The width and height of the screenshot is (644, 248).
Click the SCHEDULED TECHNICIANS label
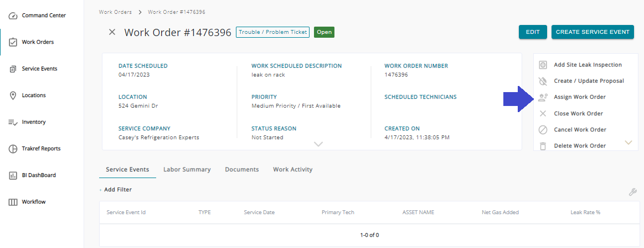point(420,97)
